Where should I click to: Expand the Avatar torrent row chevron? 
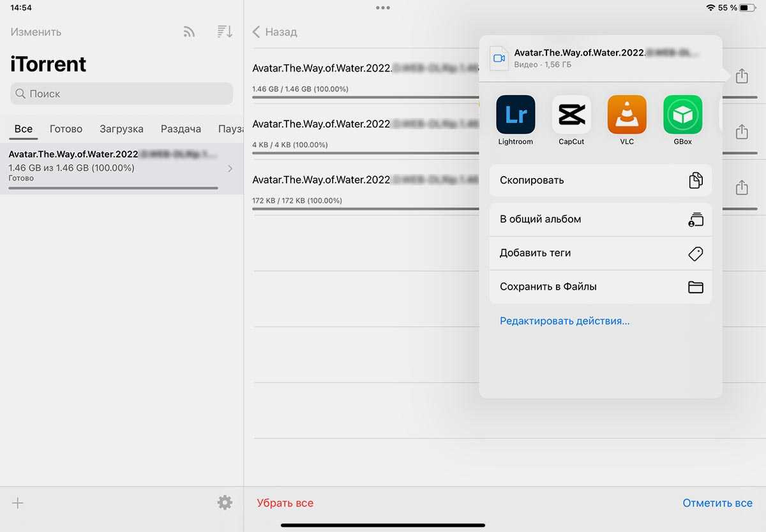pos(230,168)
